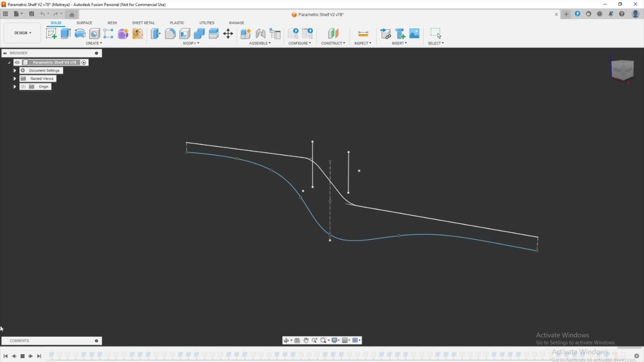Open the DESIGN workspace dropdown

(23, 33)
